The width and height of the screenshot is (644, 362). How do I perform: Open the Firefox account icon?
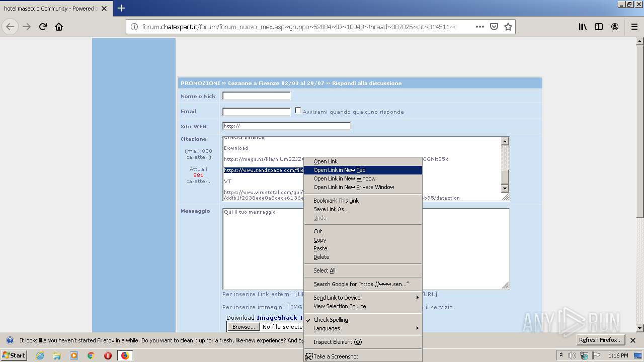pyautogui.click(x=615, y=27)
